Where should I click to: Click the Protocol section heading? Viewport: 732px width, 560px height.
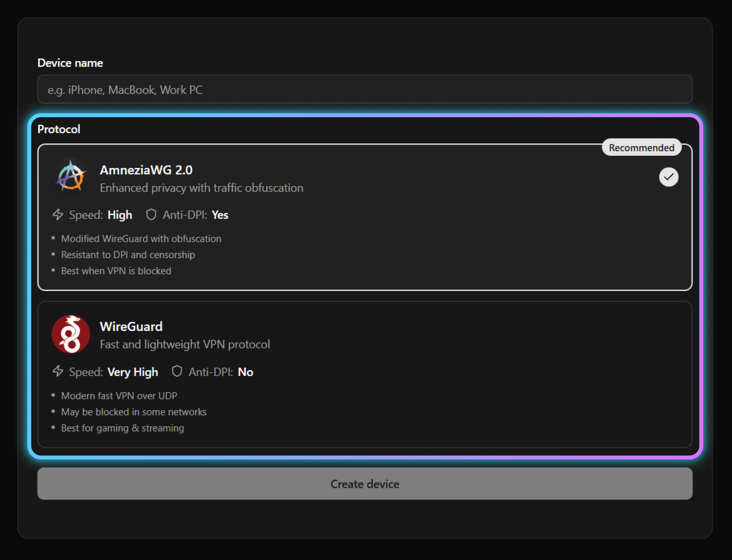(x=59, y=129)
